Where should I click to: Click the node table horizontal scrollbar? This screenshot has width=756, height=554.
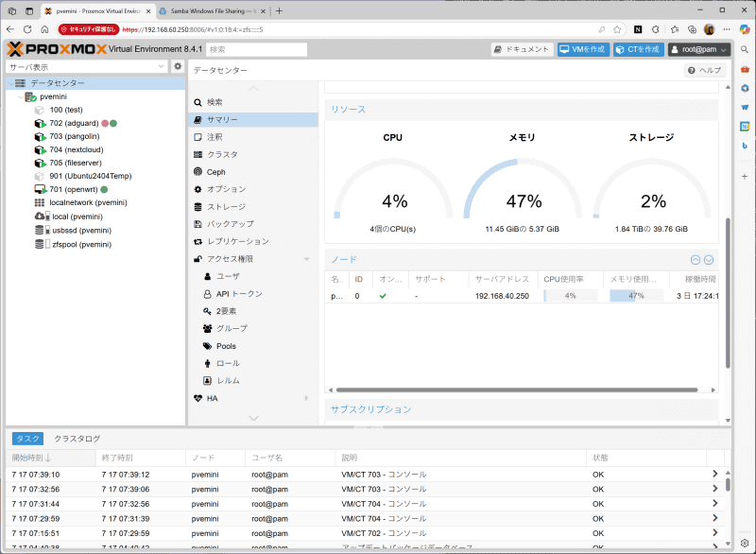(516, 390)
